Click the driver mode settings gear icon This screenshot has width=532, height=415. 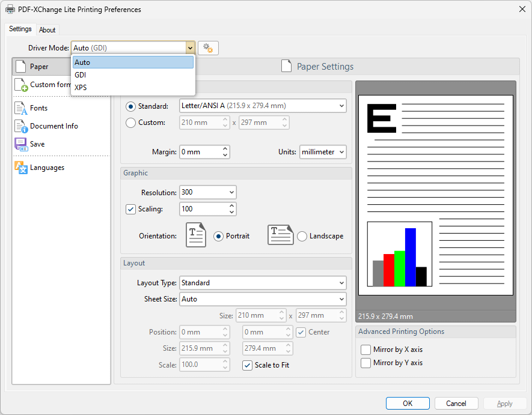[x=208, y=48]
